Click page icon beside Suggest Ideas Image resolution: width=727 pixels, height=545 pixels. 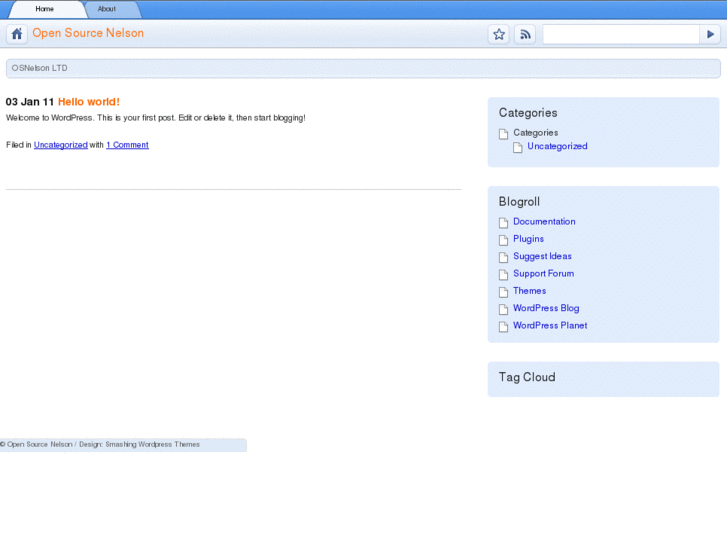tap(504, 257)
